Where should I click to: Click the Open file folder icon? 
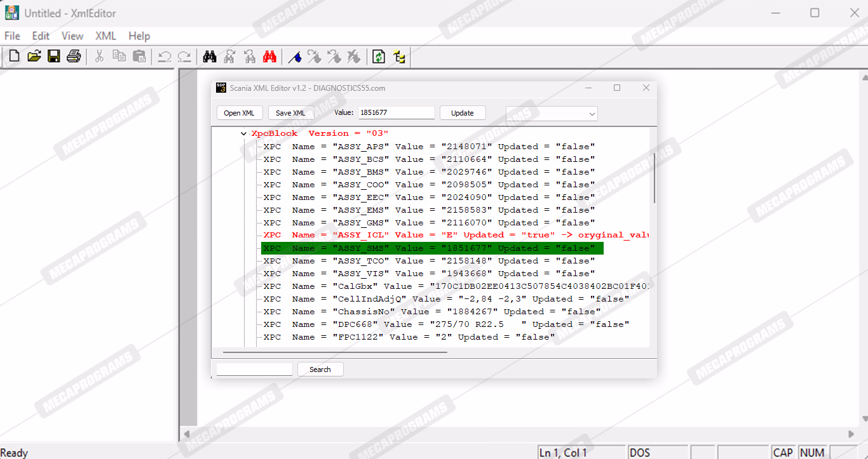click(34, 57)
